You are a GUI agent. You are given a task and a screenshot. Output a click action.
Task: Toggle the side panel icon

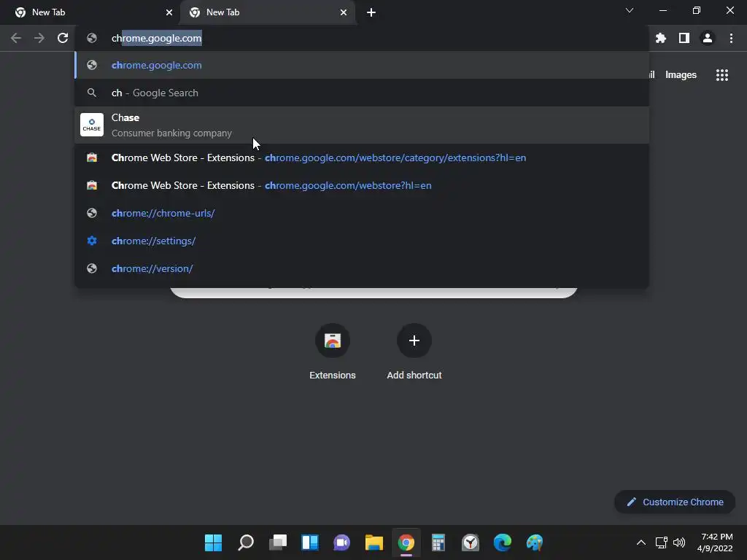(x=684, y=38)
